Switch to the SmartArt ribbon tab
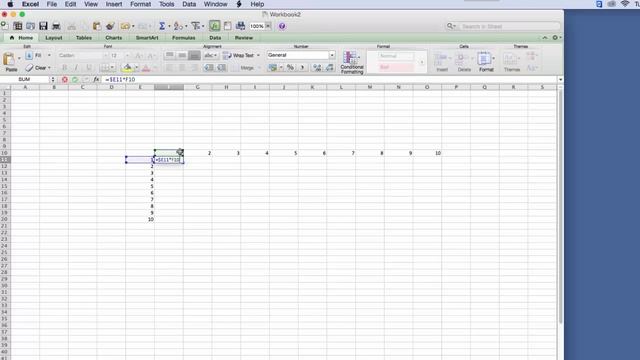Image resolution: width=640 pixels, height=360 pixels. click(x=147, y=38)
